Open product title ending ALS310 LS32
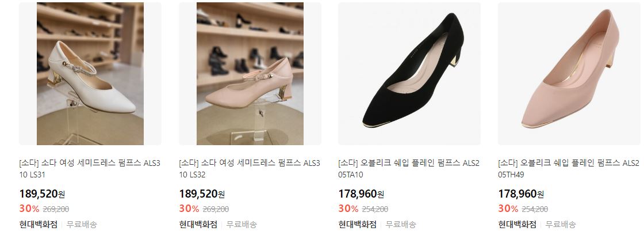The width and height of the screenshot is (644, 250). click(x=250, y=169)
